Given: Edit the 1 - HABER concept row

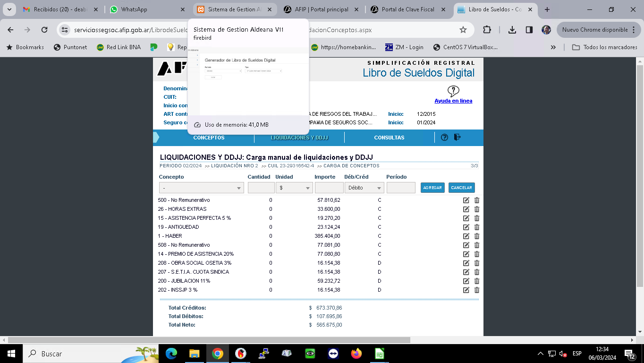Looking at the screenshot, I should click(x=466, y=236).
